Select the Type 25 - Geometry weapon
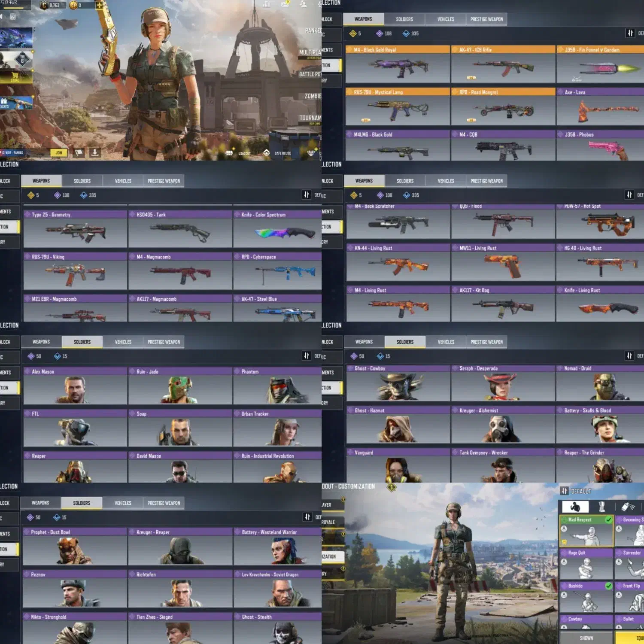This screenshot has width=644, height=644. pyautogui.click(x=75, y=229)
